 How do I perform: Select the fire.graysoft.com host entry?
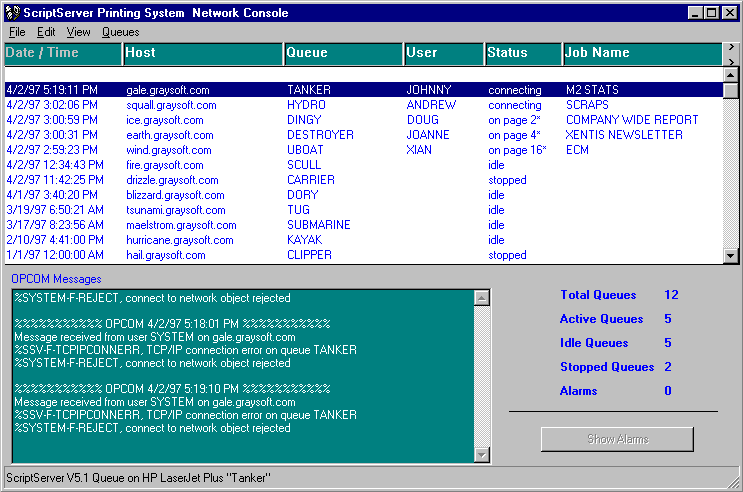164,165
